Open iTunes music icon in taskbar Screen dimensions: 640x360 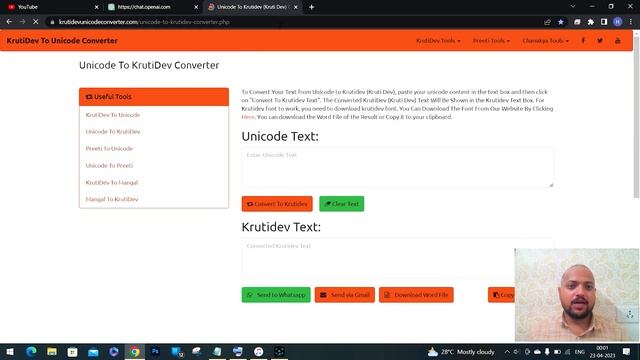[258, 351]
